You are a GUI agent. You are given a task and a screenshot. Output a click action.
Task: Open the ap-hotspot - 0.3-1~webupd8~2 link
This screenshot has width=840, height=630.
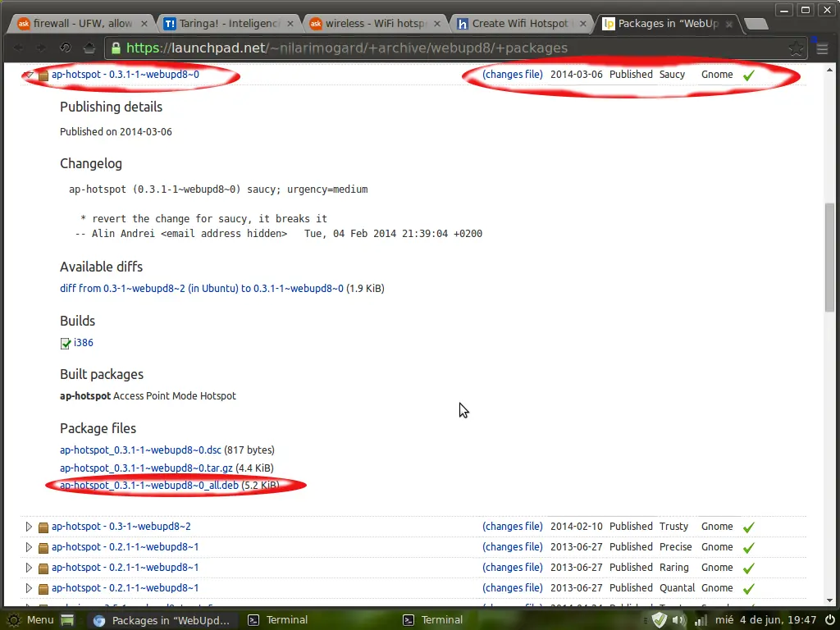[x=121, y=527]
